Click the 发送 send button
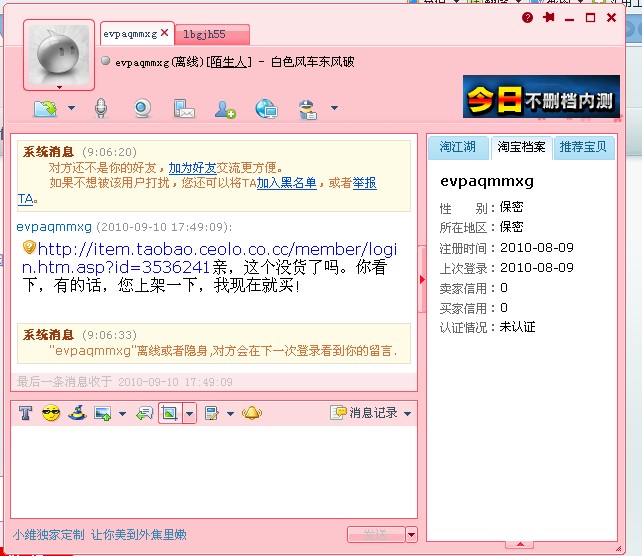 376,534
